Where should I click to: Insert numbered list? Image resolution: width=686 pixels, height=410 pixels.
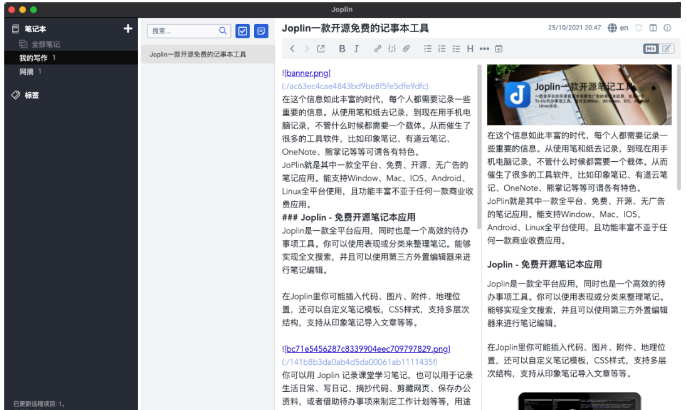click(442, 49)
